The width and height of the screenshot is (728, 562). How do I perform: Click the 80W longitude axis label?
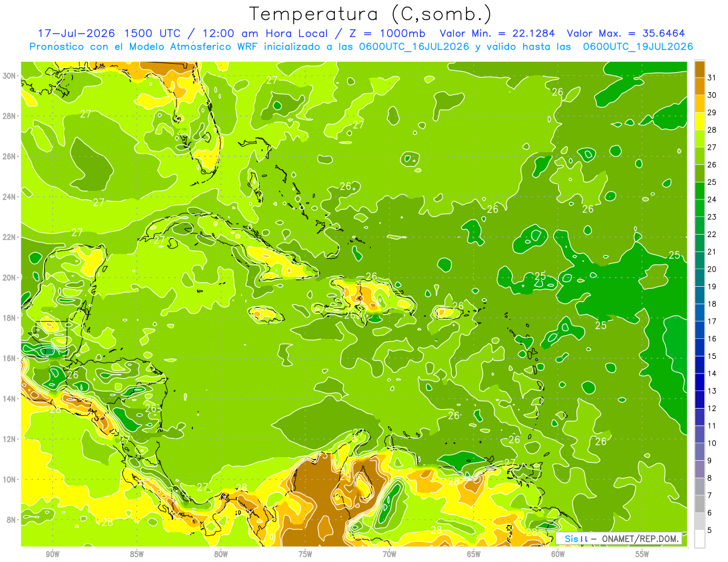coord(221,555)
